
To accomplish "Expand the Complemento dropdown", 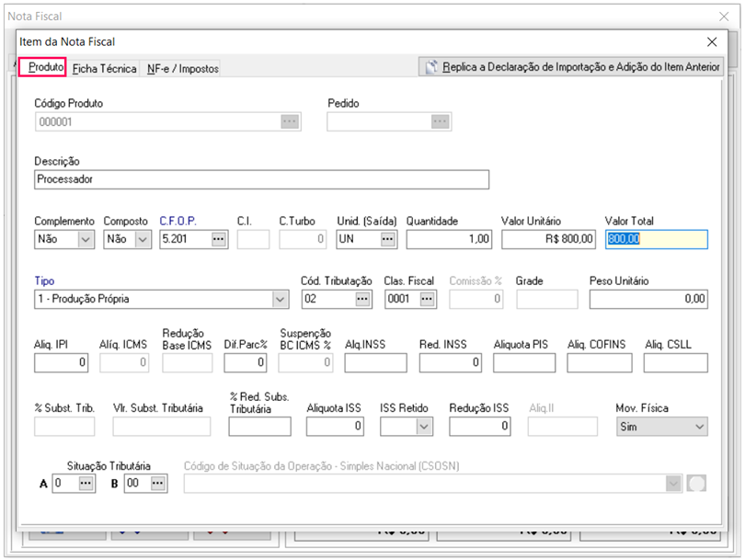I will (x=86, y=239).
